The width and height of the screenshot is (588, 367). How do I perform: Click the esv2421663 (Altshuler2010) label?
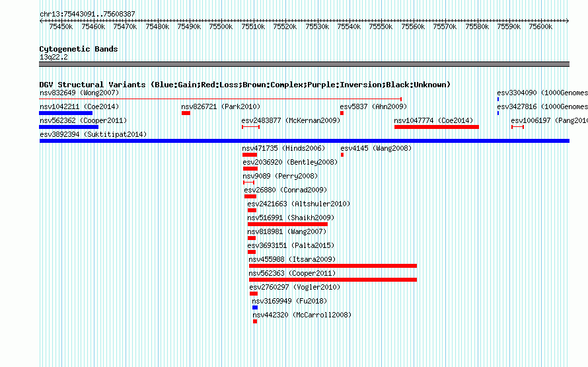click(299, 204)
